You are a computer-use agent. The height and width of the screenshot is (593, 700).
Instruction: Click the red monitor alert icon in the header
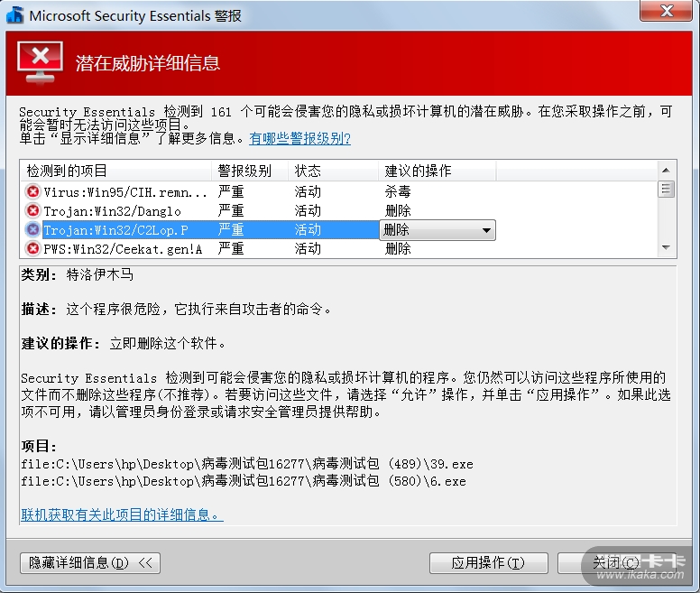click(40, 62)
